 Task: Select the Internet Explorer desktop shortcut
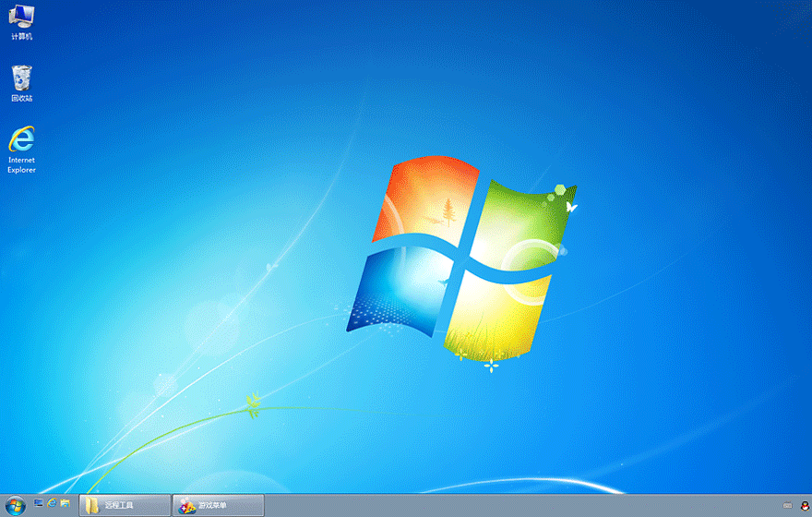tap(22, 150)
